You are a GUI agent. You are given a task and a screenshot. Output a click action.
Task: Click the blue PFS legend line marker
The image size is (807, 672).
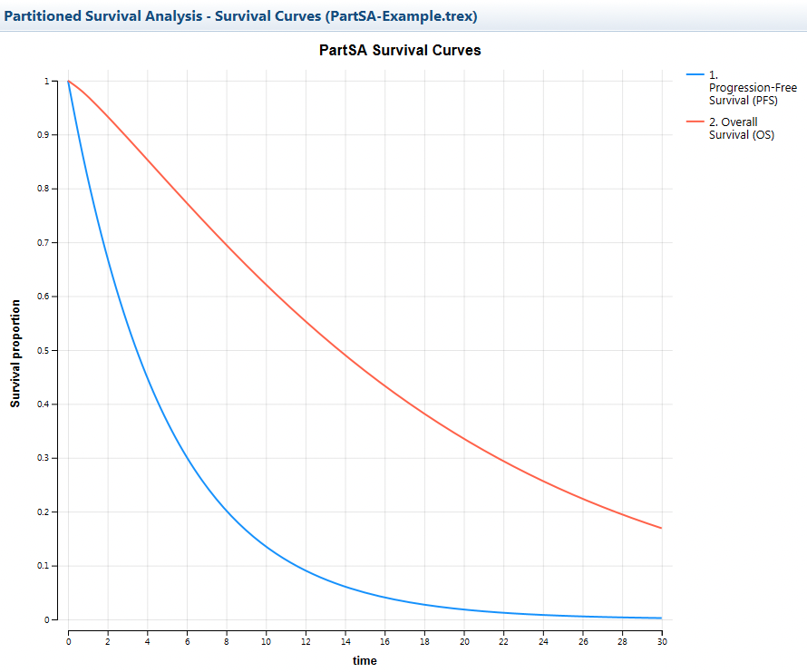[x=694, y=76]
